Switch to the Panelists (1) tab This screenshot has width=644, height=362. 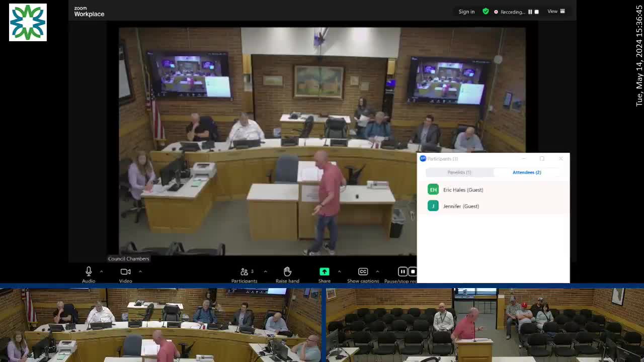tap(459, 172)
